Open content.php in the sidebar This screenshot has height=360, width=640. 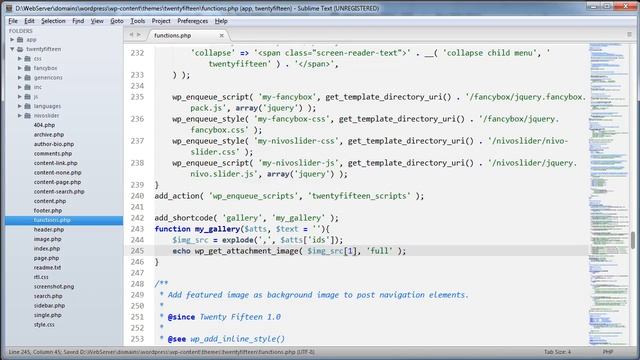tap(50, 201)
